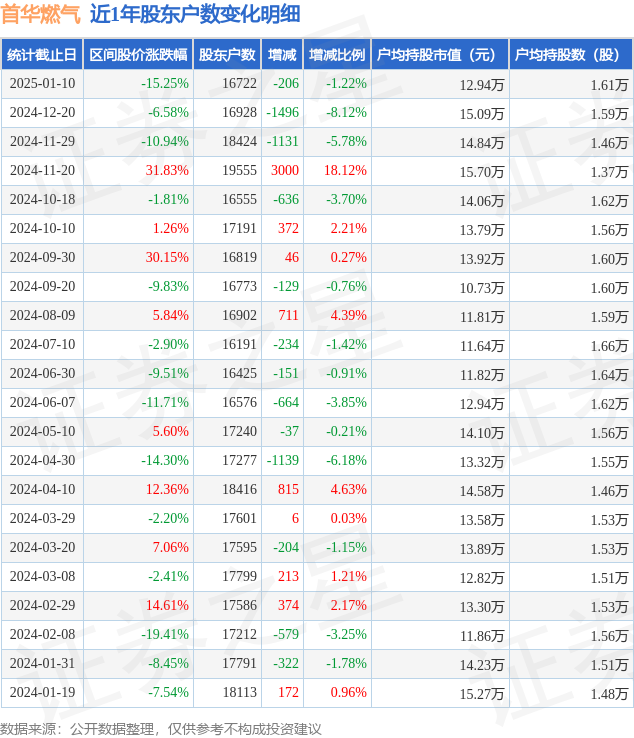Click the 户均持股市值（元） column header

(x=440, y=55)
